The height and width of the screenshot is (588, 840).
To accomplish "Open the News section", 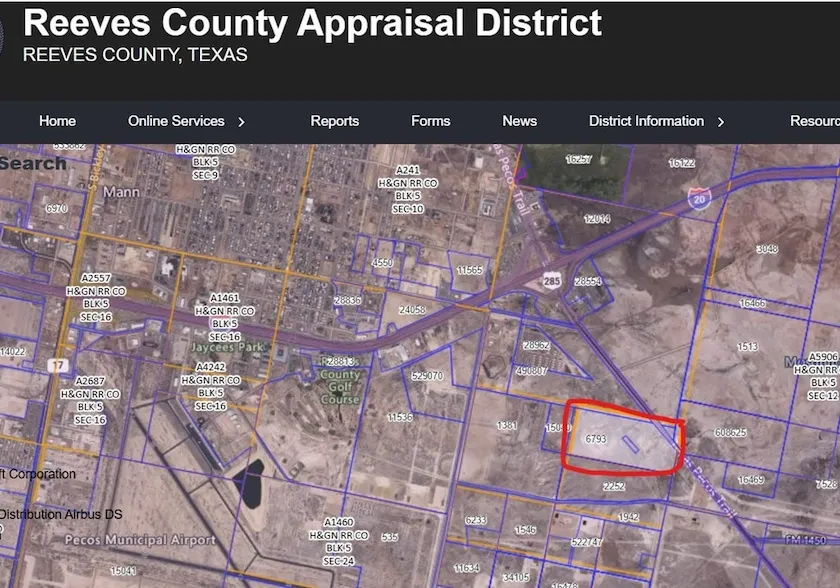I will 519,121.
